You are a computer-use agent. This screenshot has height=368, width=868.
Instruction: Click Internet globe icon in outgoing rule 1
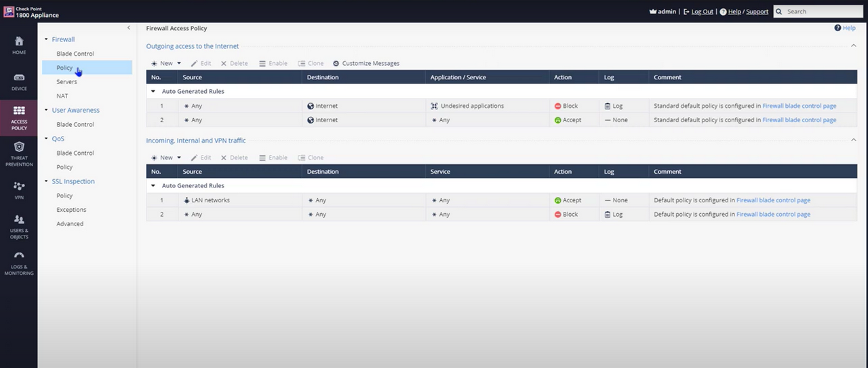pyautogui.click(x=311, y=106)
